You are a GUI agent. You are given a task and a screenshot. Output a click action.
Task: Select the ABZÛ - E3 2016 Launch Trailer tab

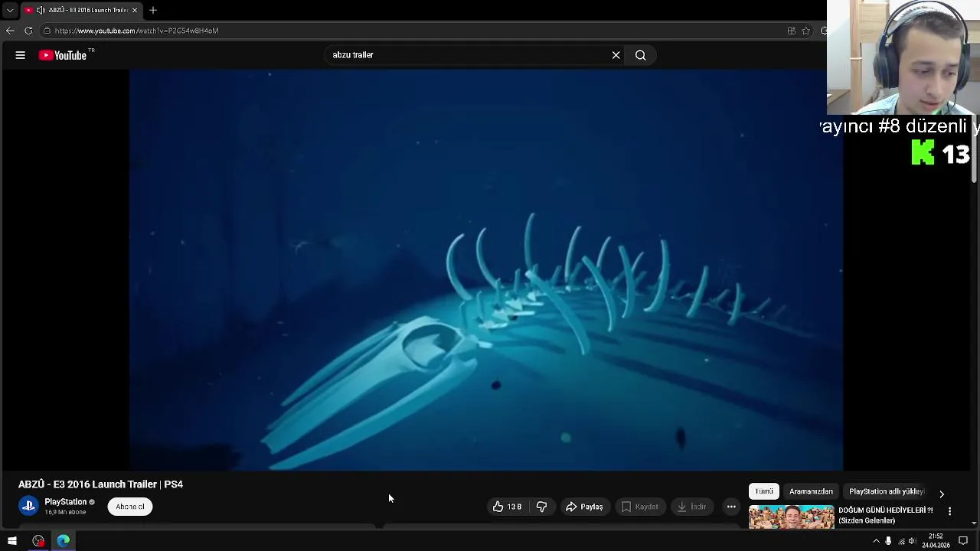pyautogui.click(x=81, y=10)
